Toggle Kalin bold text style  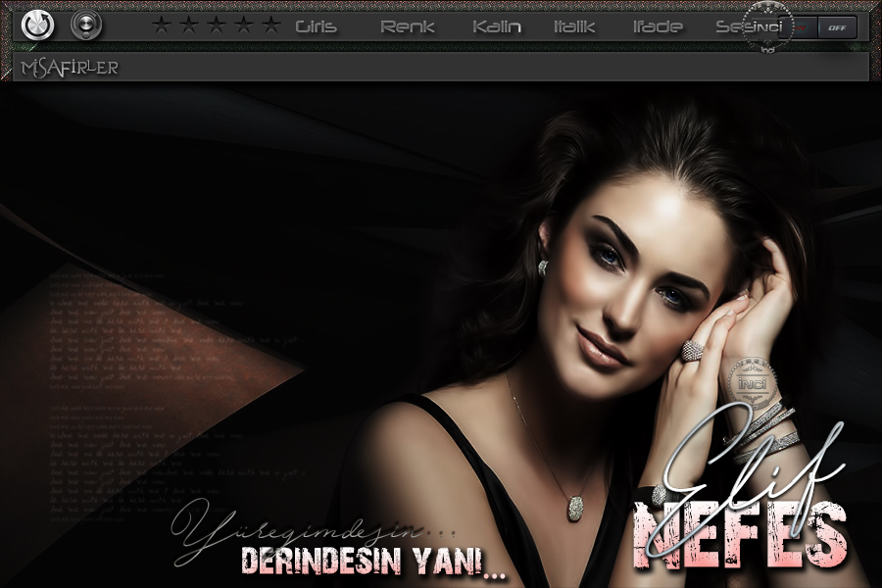[496, 27]
